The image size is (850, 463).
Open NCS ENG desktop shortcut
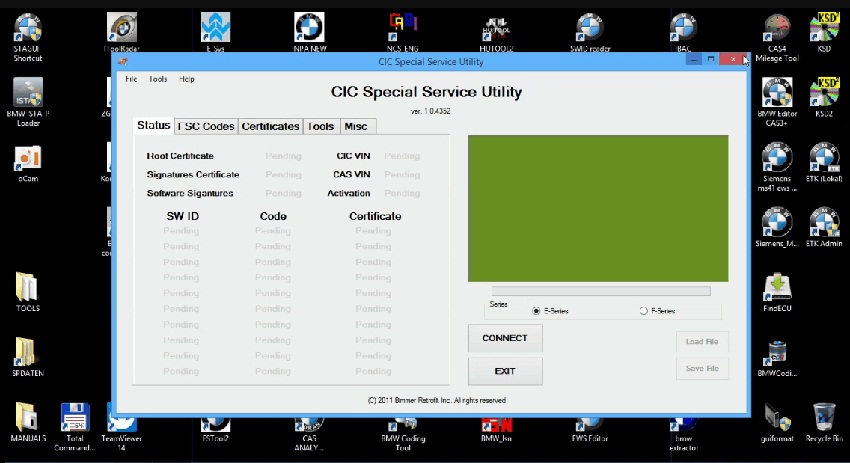tap(403, 28)
